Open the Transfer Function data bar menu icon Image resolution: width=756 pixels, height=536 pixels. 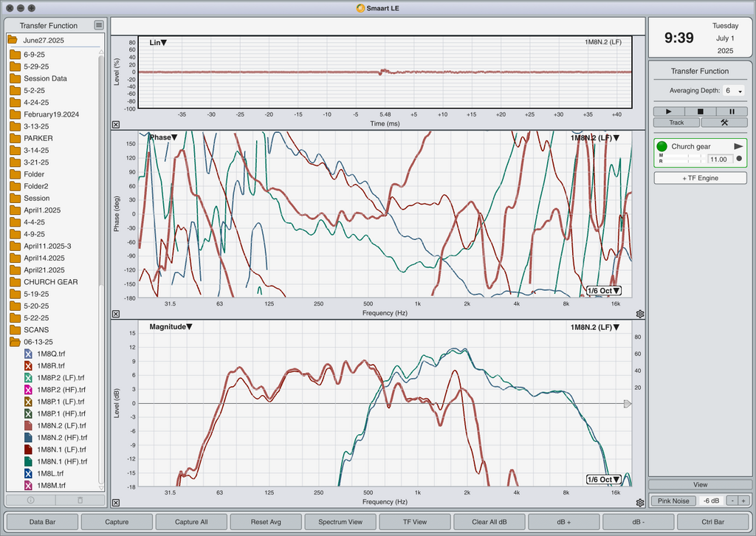pyautogui.click(x=99, y=25)
